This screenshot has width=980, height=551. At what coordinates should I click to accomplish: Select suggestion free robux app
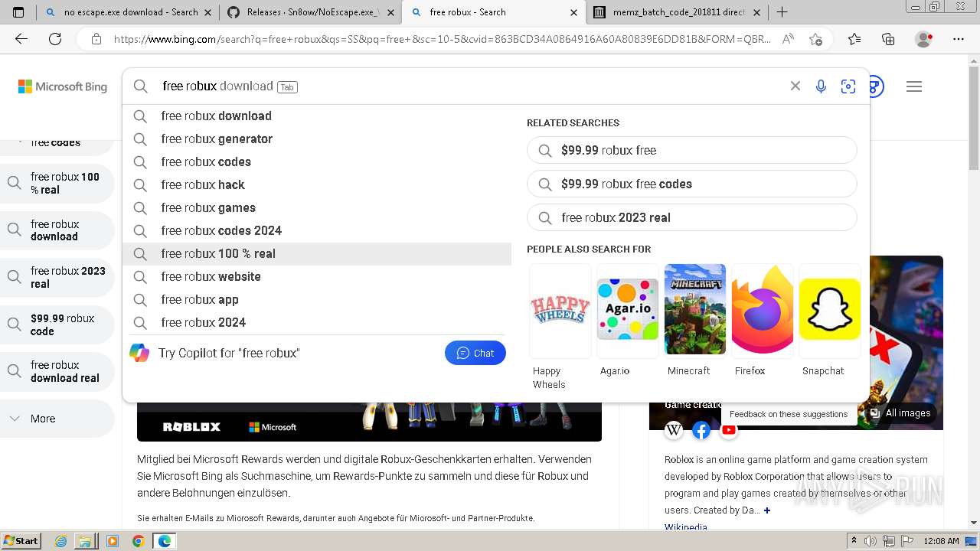(317, 300)
